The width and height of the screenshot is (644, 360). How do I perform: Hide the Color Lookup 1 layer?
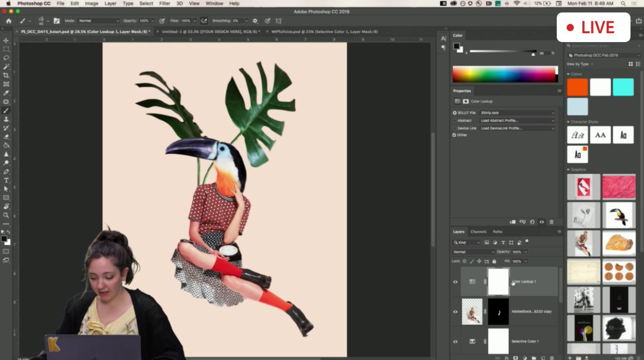click(455, 282)
